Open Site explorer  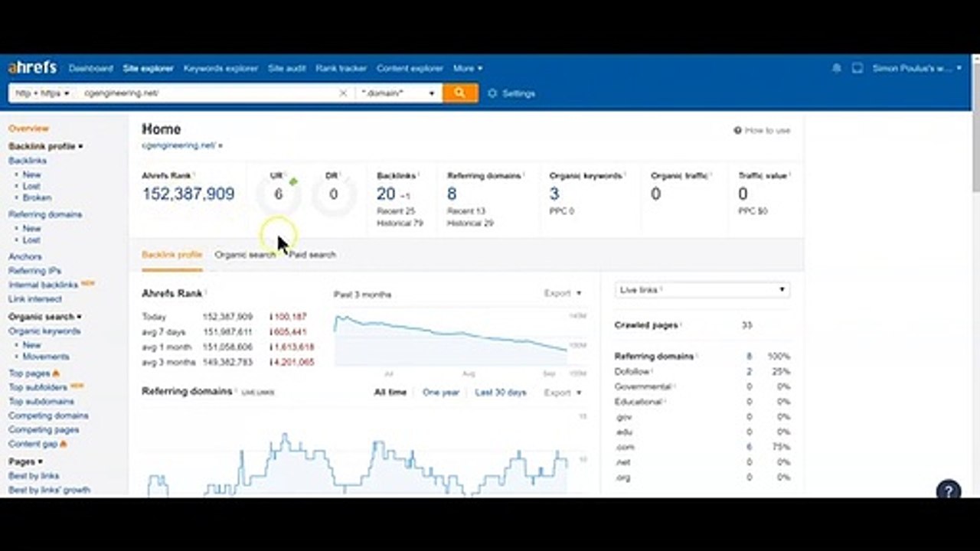click(149, 68)
